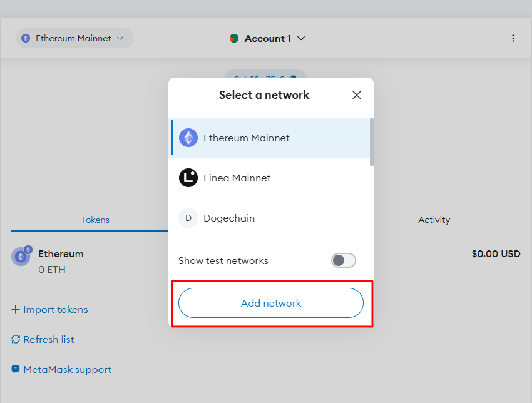
Task: Toggle Show test networks switch
Action: coord(344,260)
